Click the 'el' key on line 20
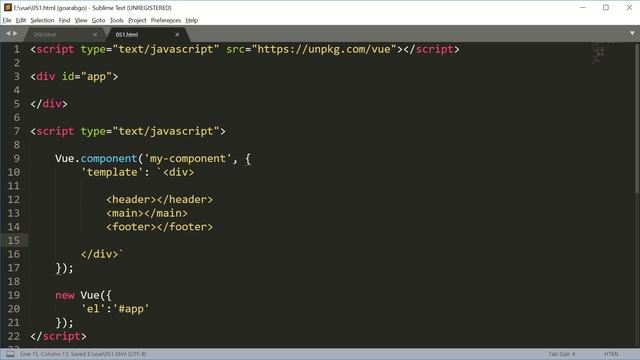The image size is (640, 360). tap(93, 309)
